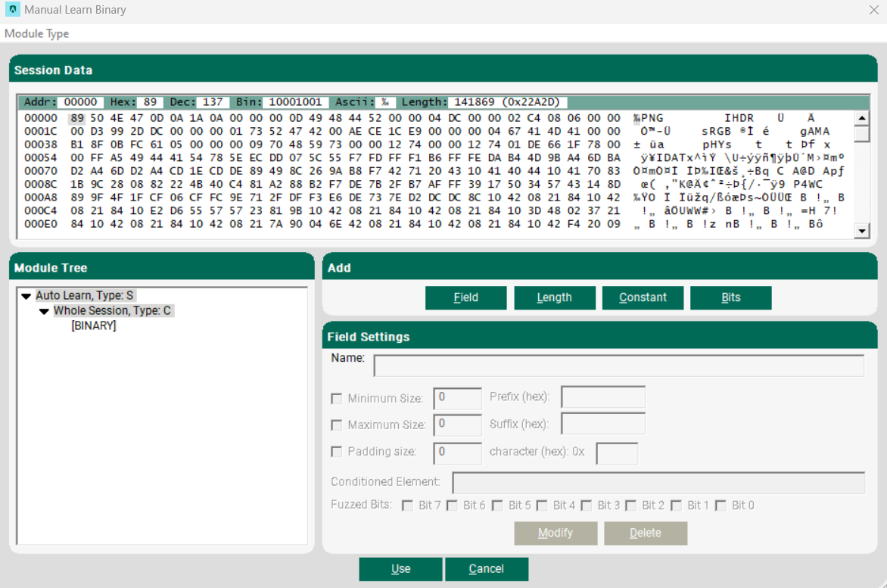Click the Prefix (hex) input field
The image size is (887, 588).
click(603, 397)
